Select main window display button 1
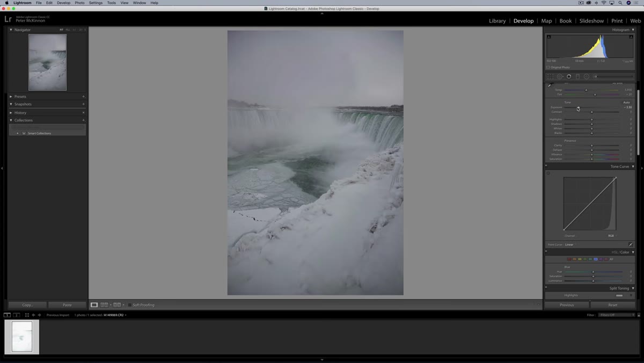This screenshot has width=644, height=363. click(8, 315)
